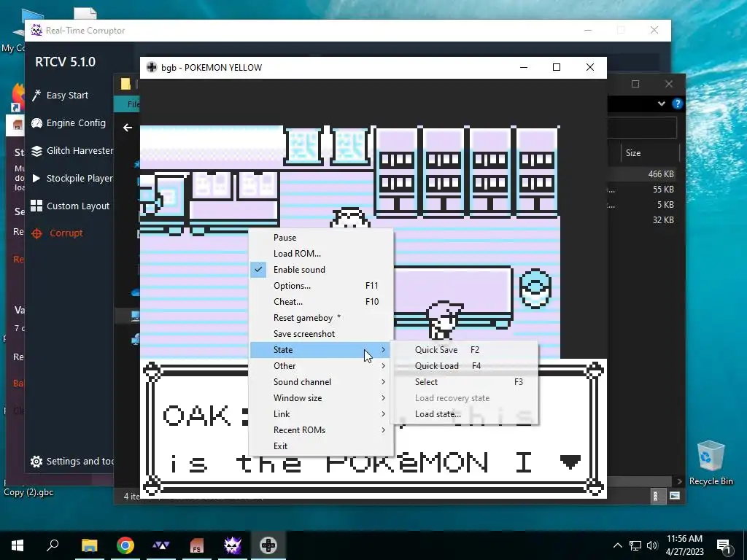Click the bgb window title icon
747x560 pixels.
coord(152,68)
